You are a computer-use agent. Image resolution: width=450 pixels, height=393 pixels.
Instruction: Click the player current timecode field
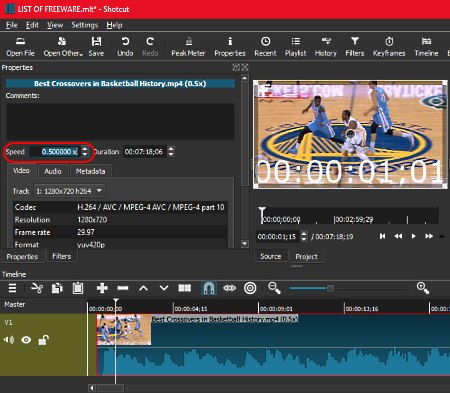278,236
